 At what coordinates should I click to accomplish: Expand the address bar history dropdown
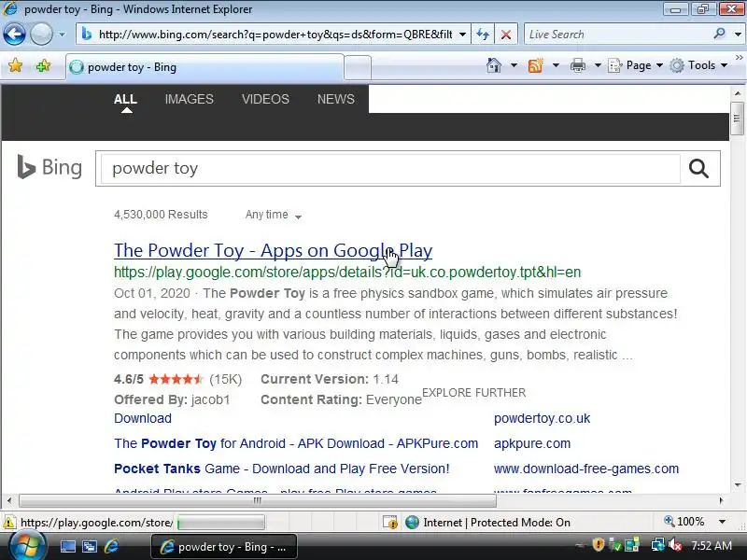coord(462,35)
